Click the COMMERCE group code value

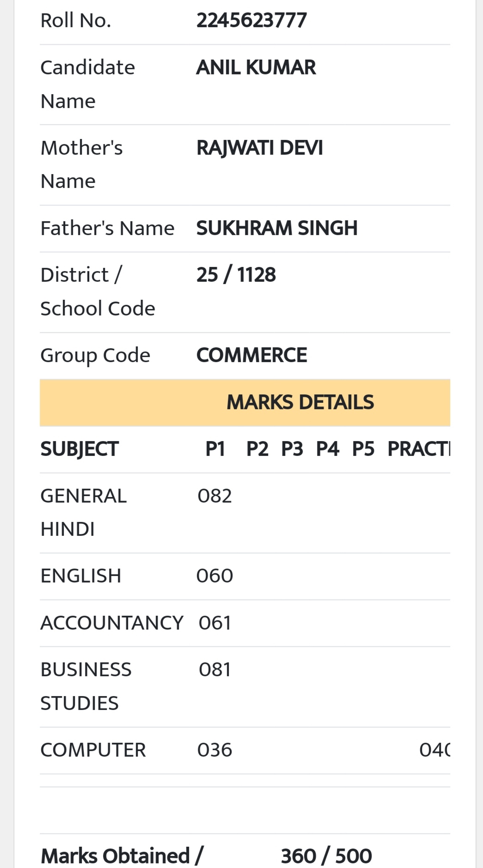[x=252, y=355]
